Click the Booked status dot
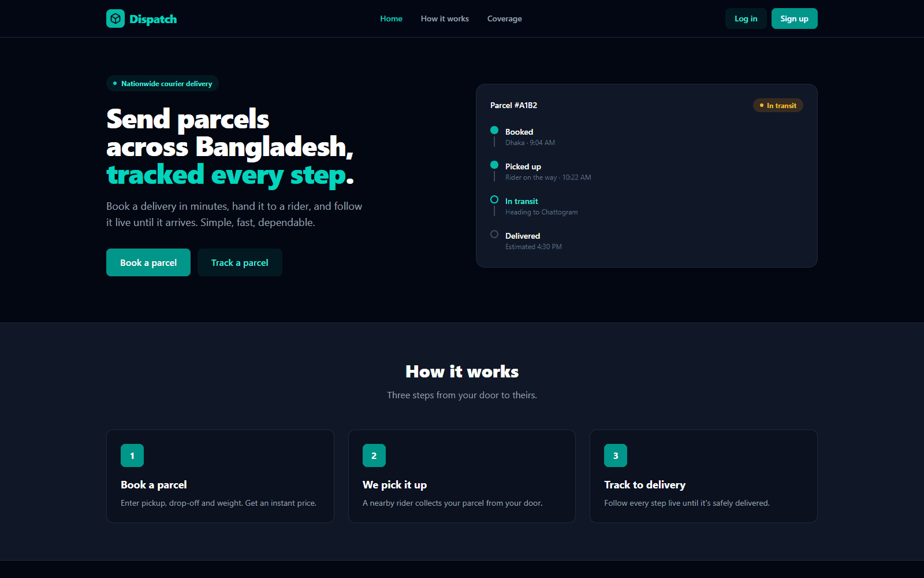Screen dimensions: 924x578 coord(494,130)
